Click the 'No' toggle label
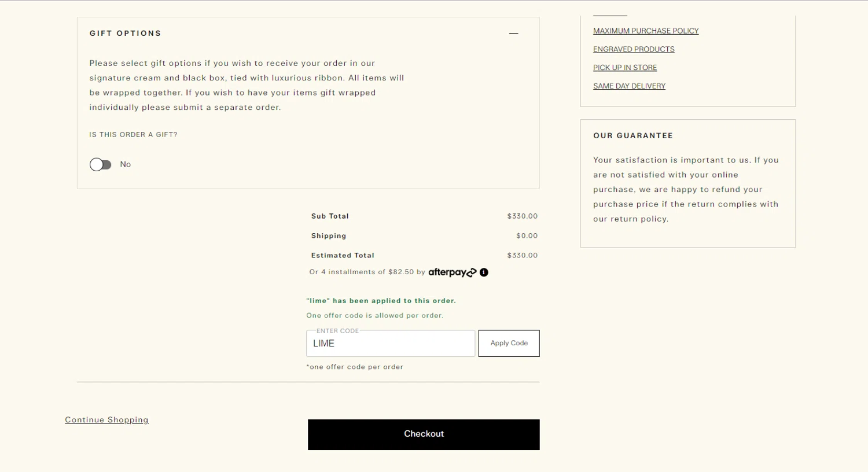This screenshot has height=472, width=868. (x=126, y=165)
